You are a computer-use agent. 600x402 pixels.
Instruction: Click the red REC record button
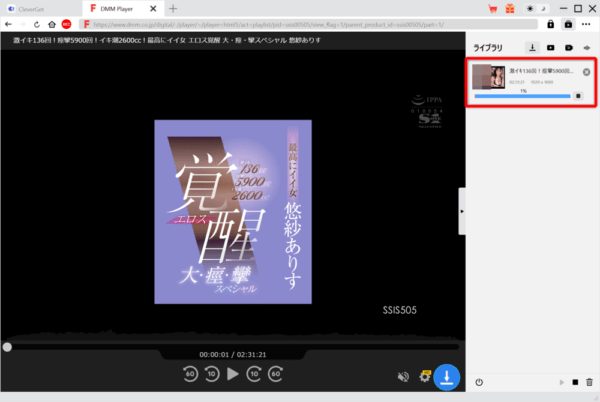[x=66, y=24]
